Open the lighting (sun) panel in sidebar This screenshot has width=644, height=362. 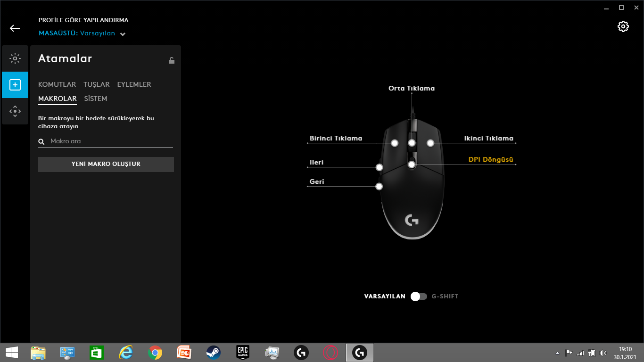point(15,59)
